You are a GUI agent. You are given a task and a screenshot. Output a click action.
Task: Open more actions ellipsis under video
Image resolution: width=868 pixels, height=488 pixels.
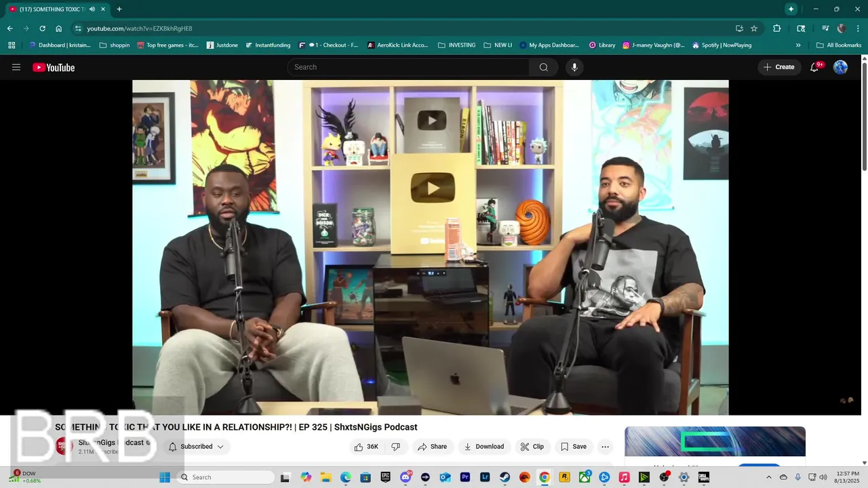tap(605, 447)
